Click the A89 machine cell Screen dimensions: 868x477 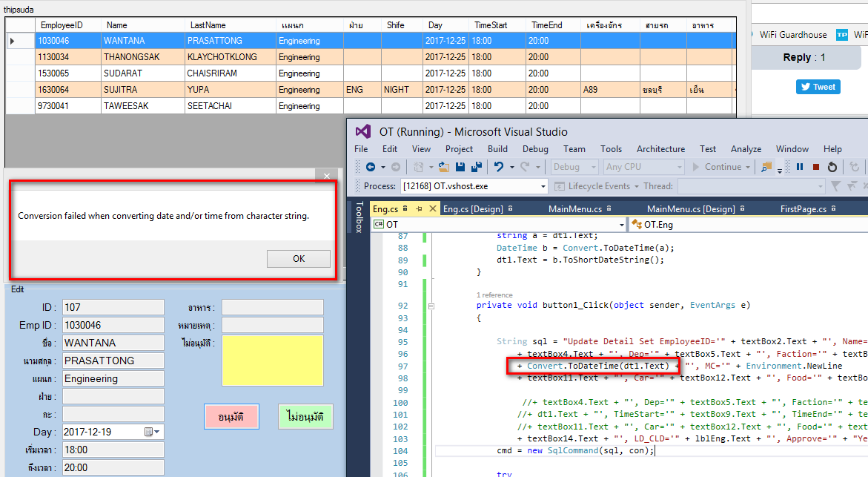pyautogui.click(x=611, y=90)
